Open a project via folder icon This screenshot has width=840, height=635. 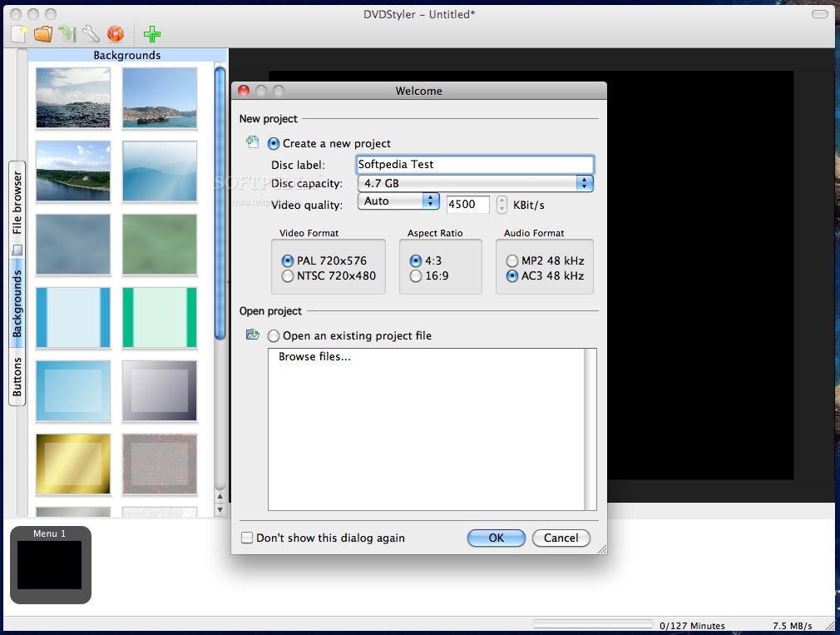43,34
